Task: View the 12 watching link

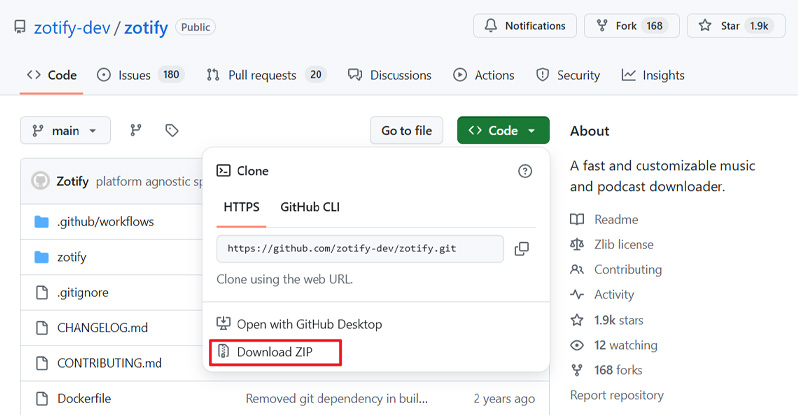Action: click(626, 345)
